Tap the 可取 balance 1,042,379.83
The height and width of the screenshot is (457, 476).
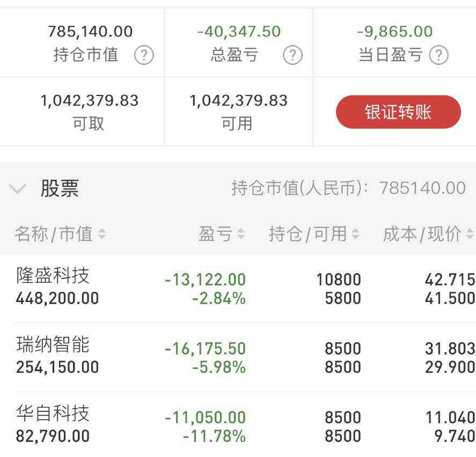pyautogui.click(x=89, y=100)
